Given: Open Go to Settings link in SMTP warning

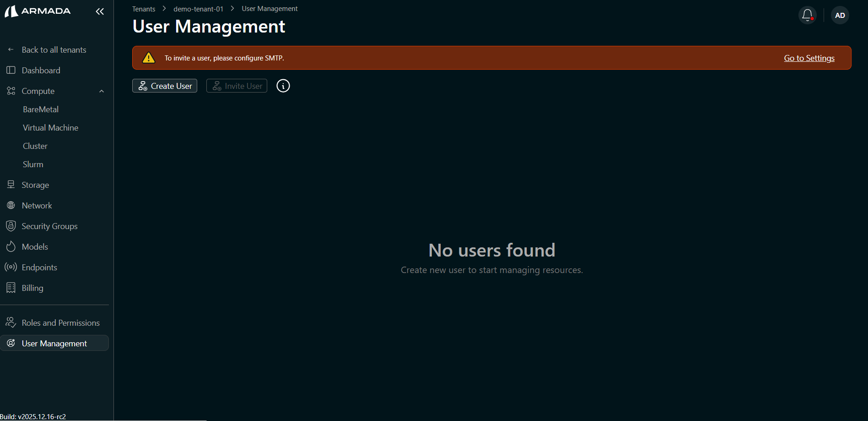Looking at the screenshot, I should 809,58.
